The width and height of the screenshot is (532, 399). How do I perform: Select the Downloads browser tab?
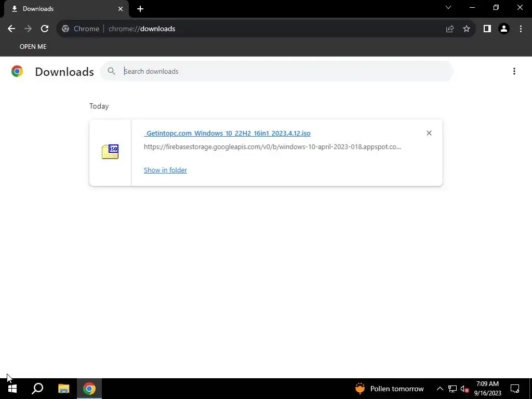point(66,9)
